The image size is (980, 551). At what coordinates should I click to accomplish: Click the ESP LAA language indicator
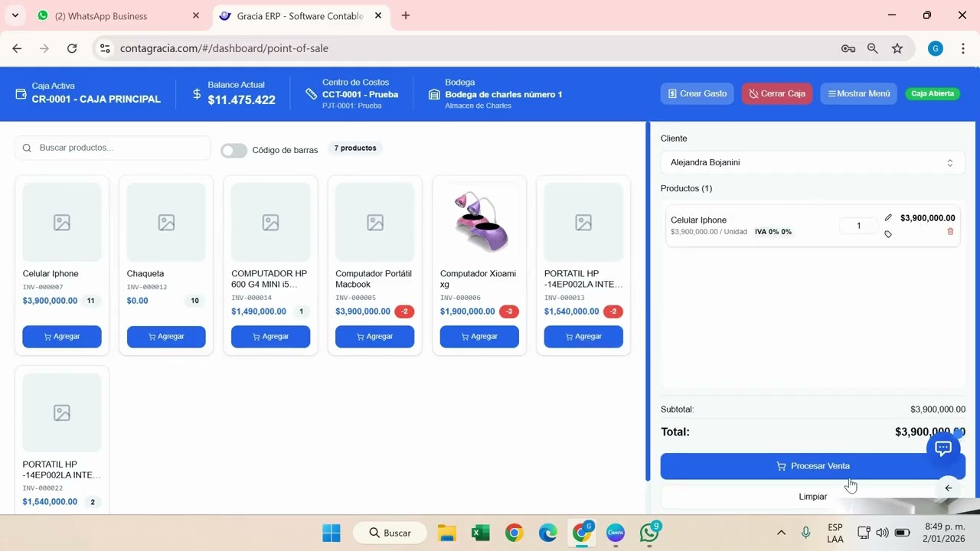pos(835,533)
